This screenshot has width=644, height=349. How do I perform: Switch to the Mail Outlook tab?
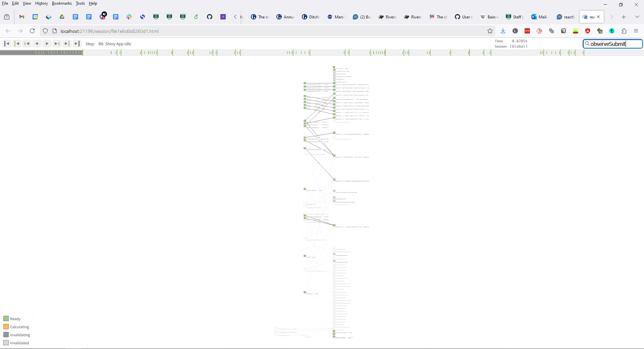pyautogui.click(x=540, y=17)
